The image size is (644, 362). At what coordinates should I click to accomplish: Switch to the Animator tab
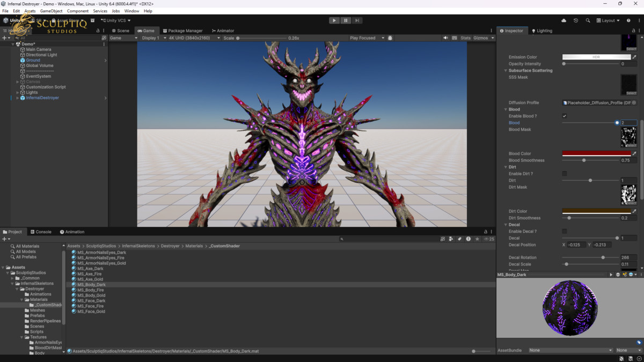point(223,31)
